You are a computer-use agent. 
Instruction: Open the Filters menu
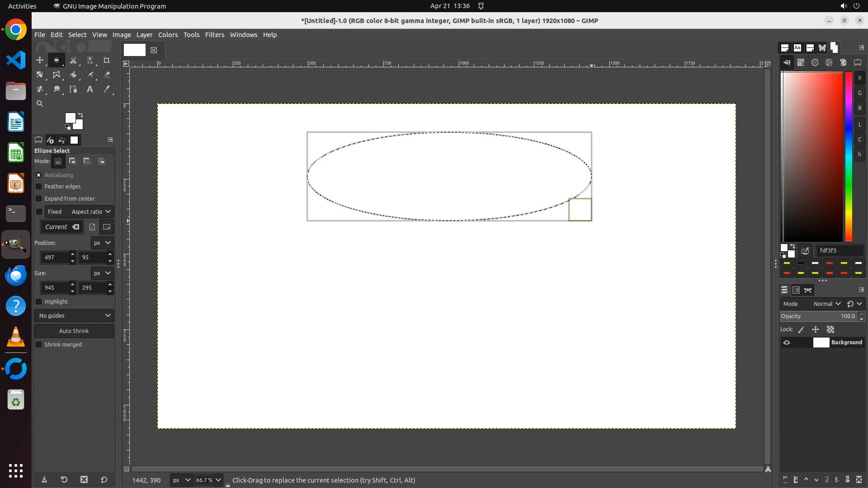click(214, 35)
